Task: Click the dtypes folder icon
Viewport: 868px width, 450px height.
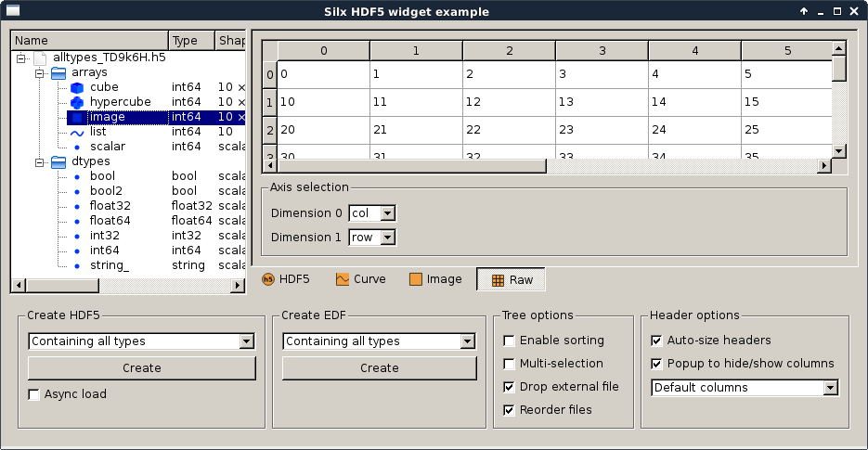Action: pos(58,161)
